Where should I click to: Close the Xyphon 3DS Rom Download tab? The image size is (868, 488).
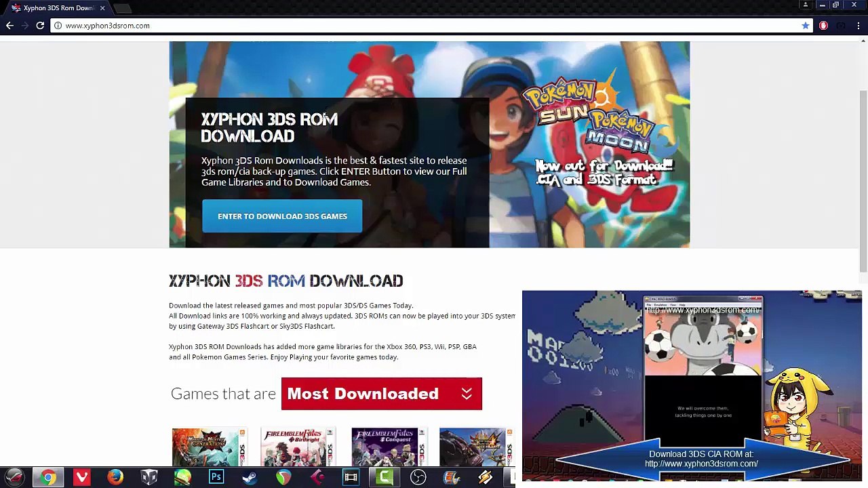tap(102, 8)
